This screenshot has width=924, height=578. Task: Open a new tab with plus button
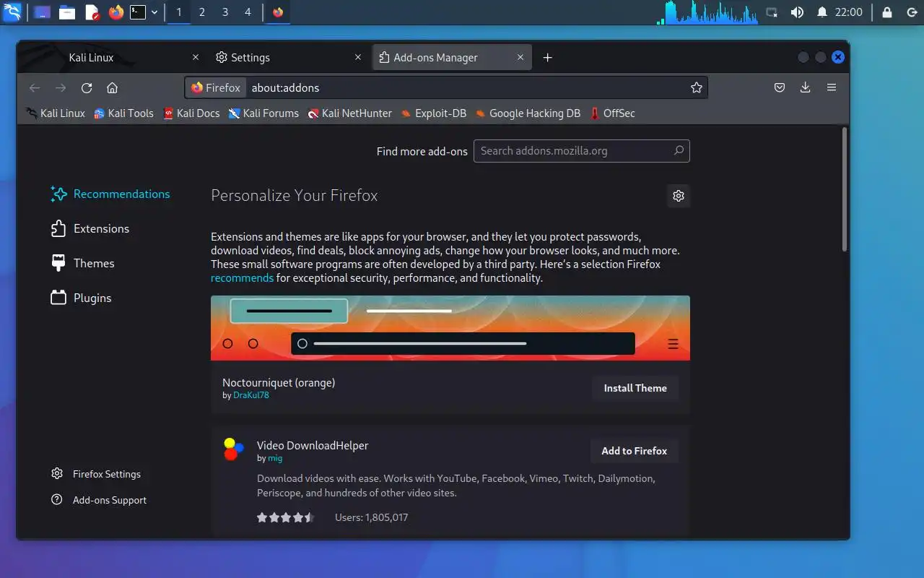pyautogui.click(x=548, y=58)
